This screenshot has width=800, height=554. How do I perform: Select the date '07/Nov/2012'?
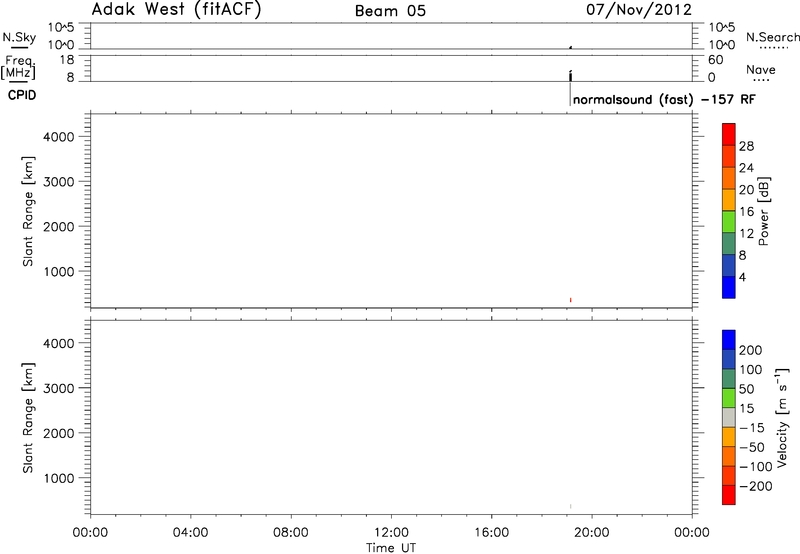tap(639, 9)
